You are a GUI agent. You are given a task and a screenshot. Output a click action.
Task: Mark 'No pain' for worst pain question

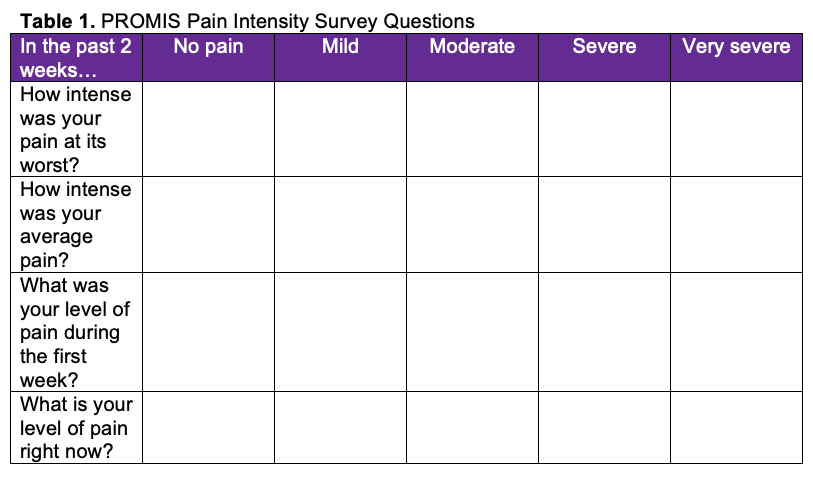(208, 130)
